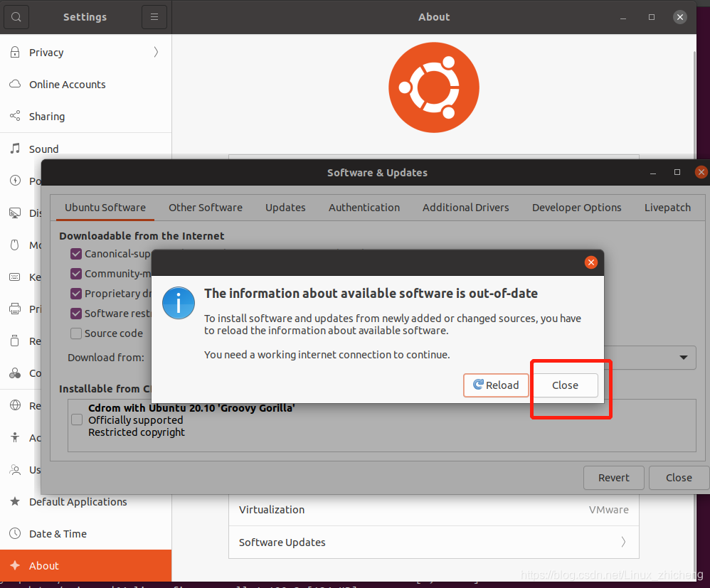
Task: Click the Displays monitor icon in sidebar
Action: pos(15,213)
